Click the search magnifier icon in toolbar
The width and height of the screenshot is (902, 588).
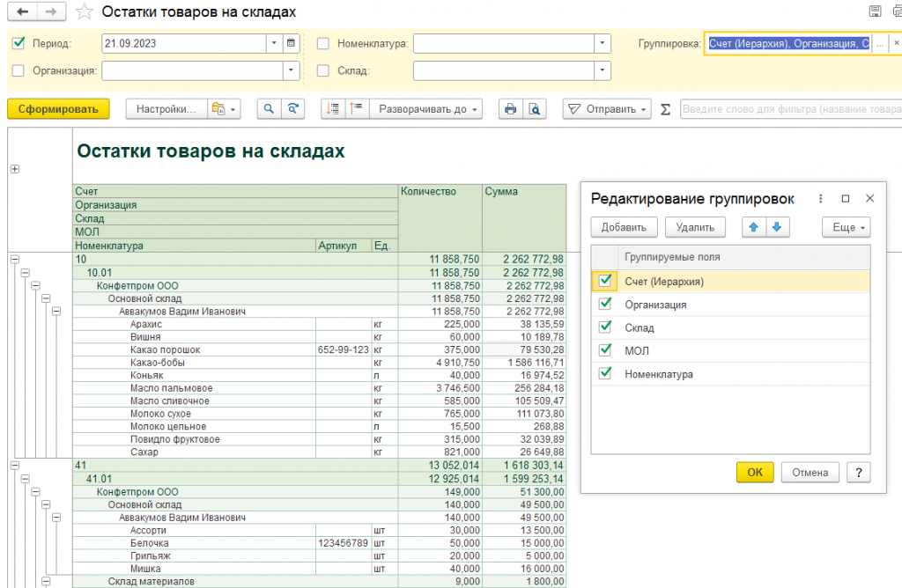click(x=269, y=108)
